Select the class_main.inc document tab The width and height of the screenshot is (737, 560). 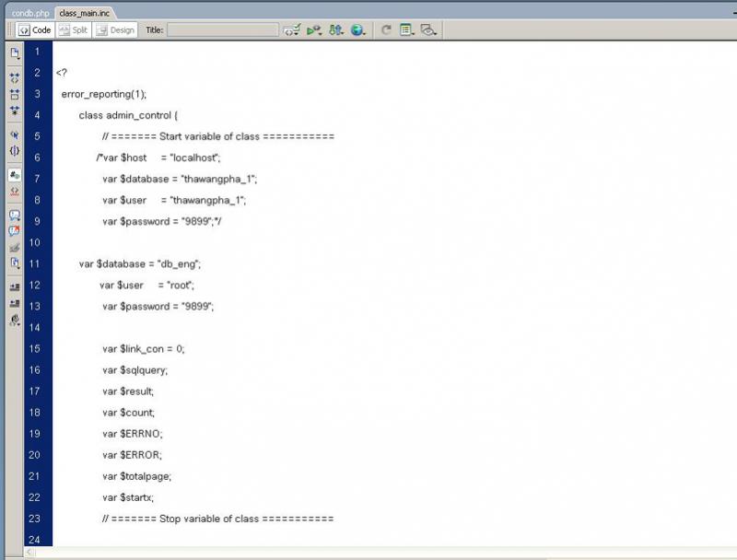click(85, 13)
